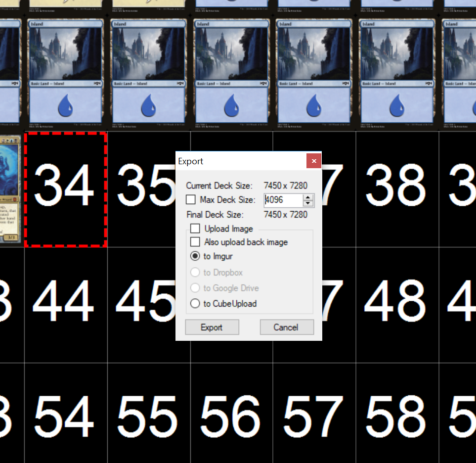Tick Also upload back image checkbox
Screen dimensions: 476x463
195,242
